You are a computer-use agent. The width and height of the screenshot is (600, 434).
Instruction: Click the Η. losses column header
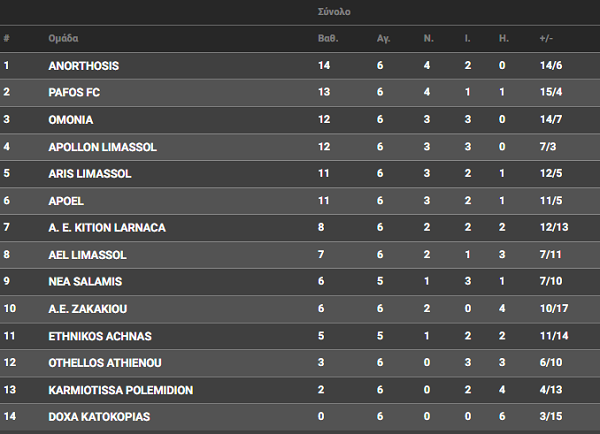[x=504, y=38]
